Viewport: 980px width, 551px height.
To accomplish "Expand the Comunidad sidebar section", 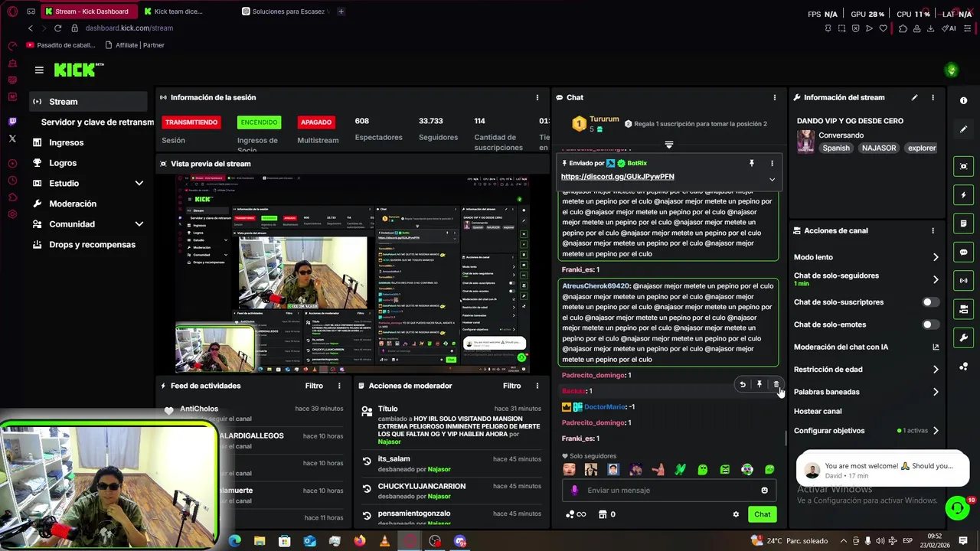I will click(x=139, y=224).
